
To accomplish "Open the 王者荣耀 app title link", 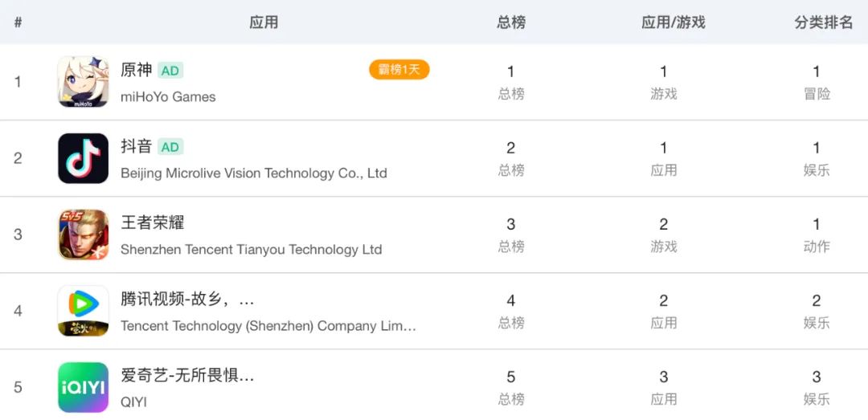I will (x=153, y=222).
